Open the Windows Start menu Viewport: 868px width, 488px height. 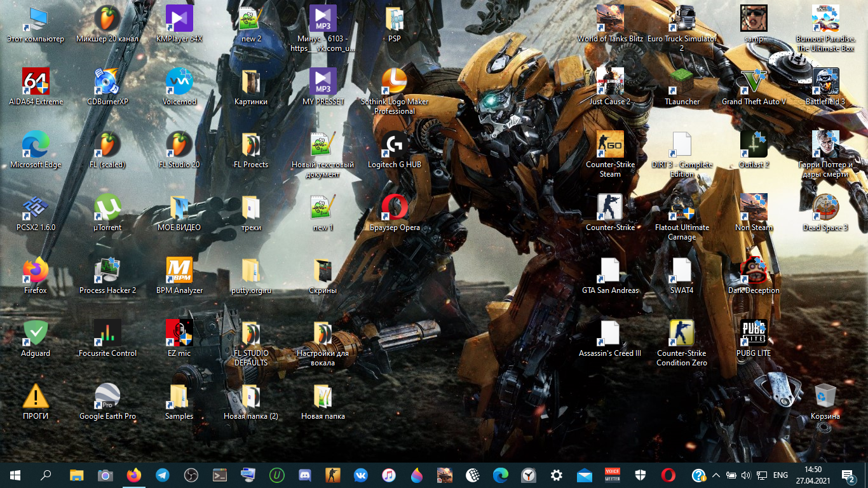(15, 475)
